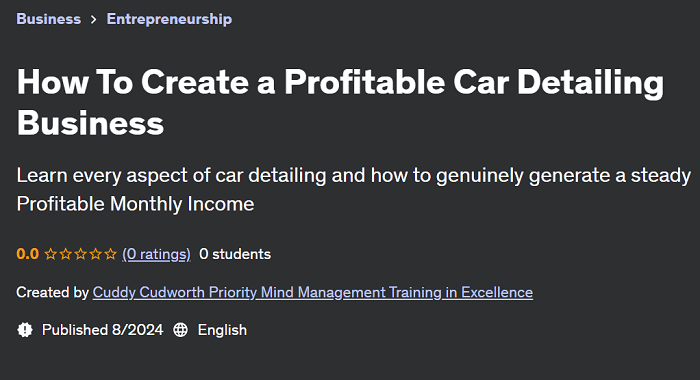Click the orange 0.0 rating score

pos(28,254)
